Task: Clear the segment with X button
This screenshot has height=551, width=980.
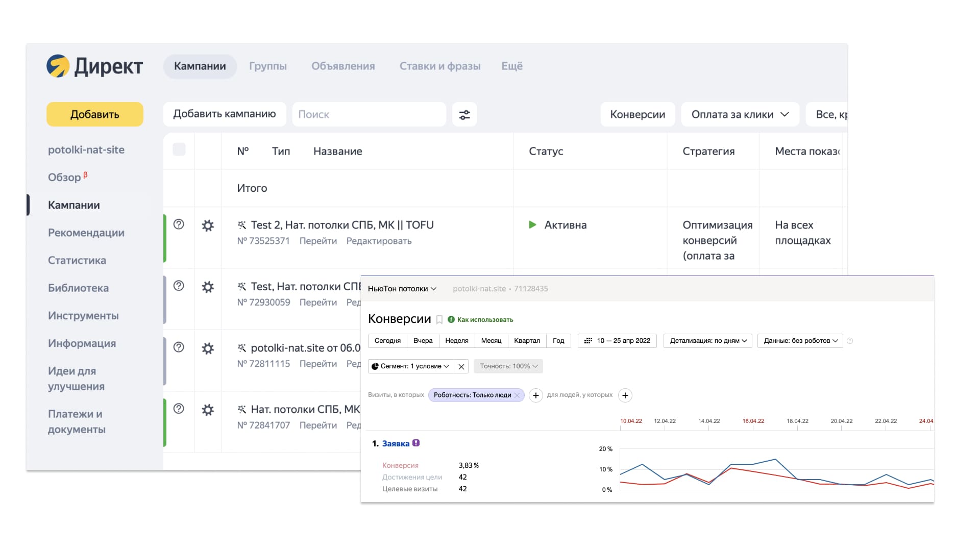Action: coord(461,366)
